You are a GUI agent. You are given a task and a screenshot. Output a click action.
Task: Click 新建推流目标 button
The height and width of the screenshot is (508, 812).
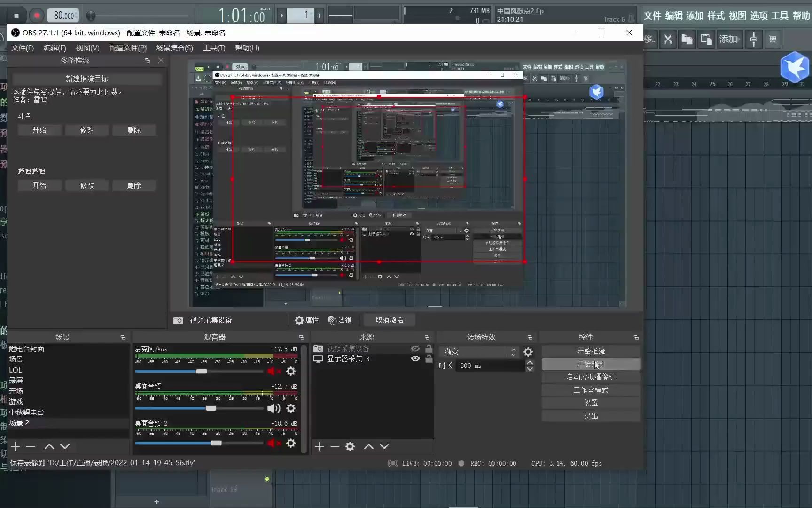[87, 79]
